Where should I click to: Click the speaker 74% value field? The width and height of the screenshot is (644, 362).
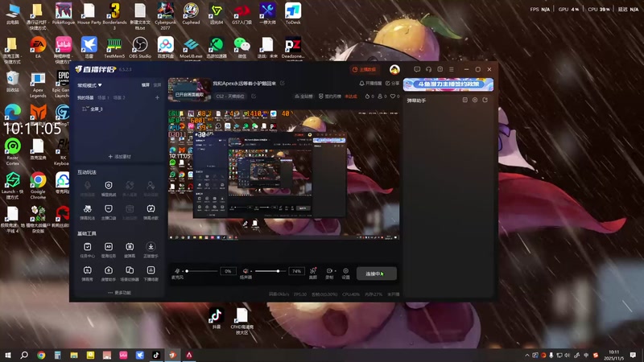coord(296,271)
